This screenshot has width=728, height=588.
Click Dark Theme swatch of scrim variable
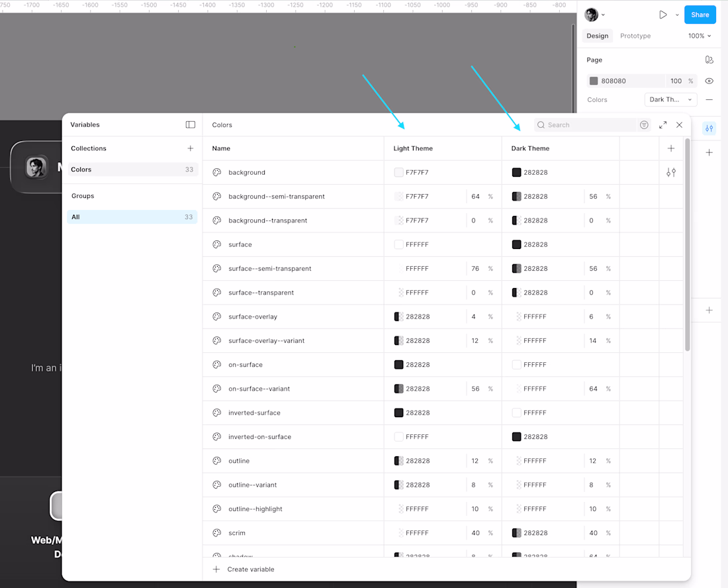[x=516, y=533]
